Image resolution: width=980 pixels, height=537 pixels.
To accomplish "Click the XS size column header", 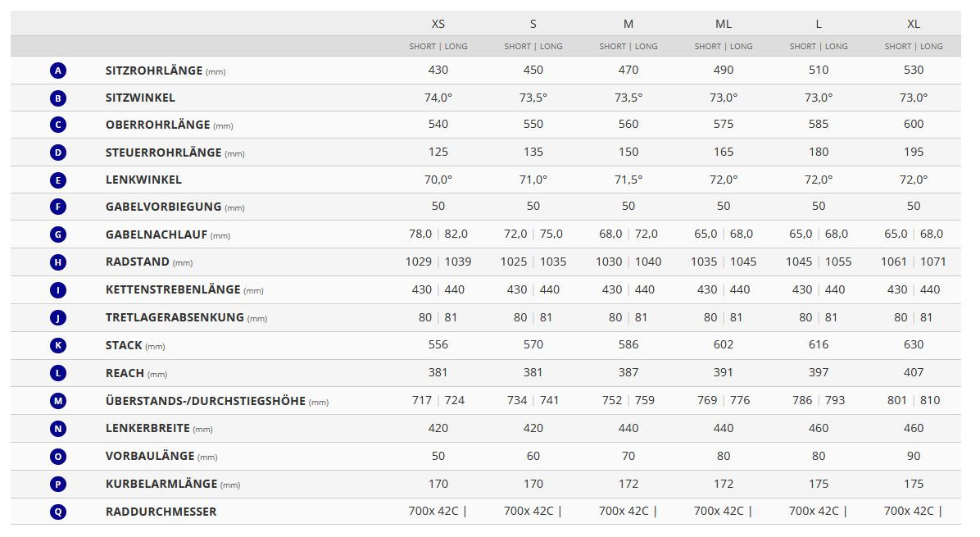I will click(438, 24).
